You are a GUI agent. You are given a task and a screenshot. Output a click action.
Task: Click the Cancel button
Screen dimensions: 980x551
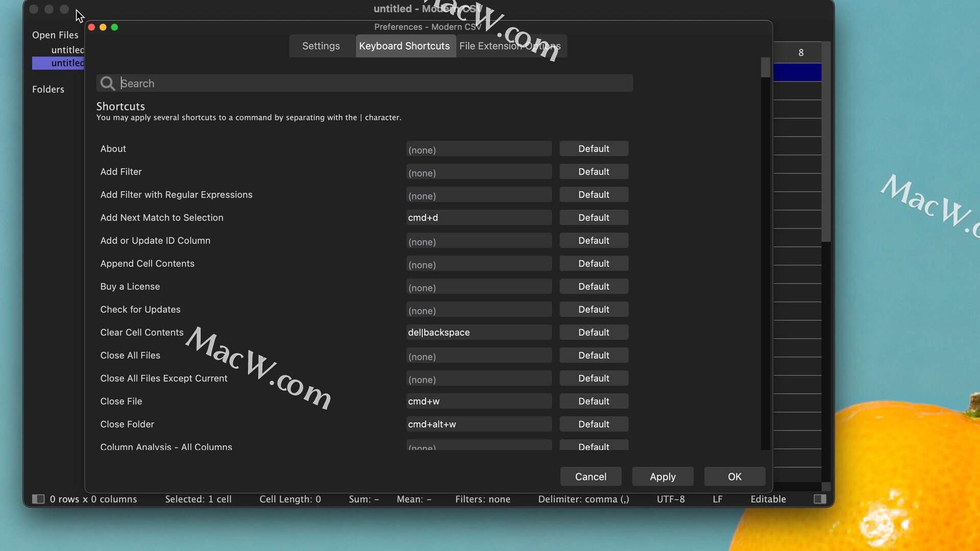pos(591,477)
